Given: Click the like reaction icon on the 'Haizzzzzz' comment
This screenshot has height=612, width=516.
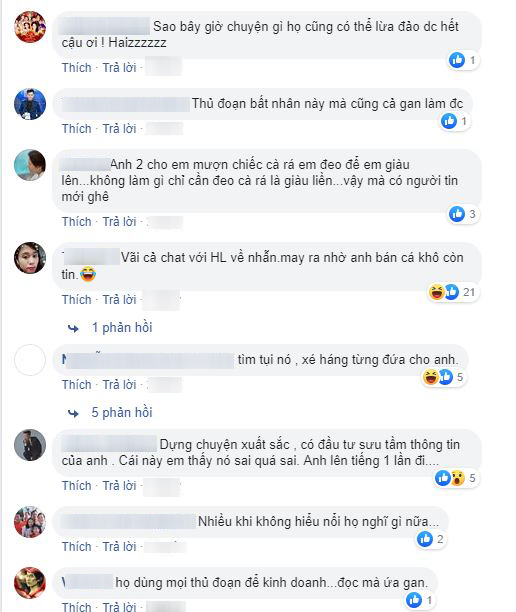Looking at the screenshot, I should tap(457, 60).
